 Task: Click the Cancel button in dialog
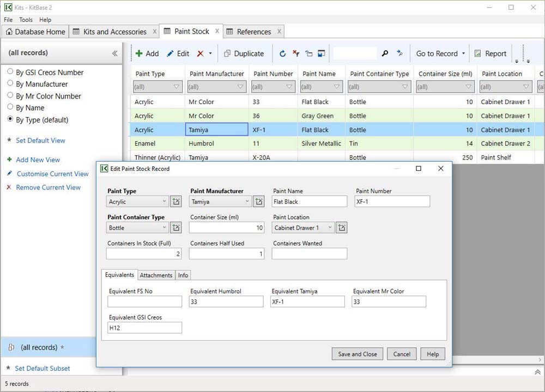coord(402,354)
